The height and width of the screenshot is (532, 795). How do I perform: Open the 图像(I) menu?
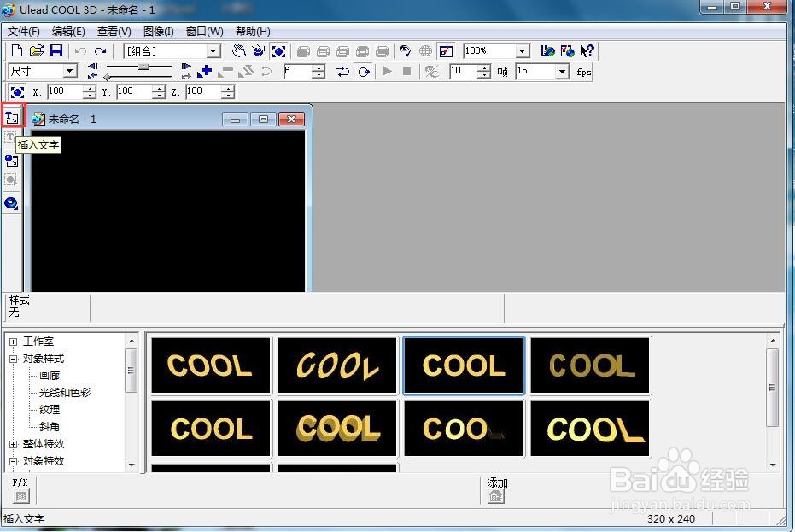158,32
